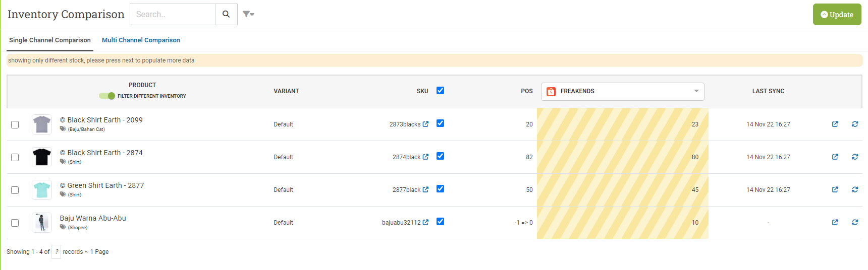This screenshot has width=868, height=270.
Task: Open external link icon beside 2873blacks SKU
Action: point(425,124)
